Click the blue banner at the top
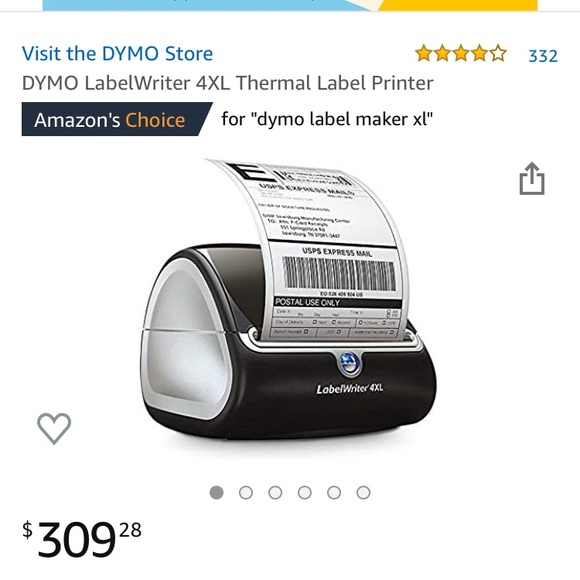The image size is (580, 580). (x=207, y=5)
